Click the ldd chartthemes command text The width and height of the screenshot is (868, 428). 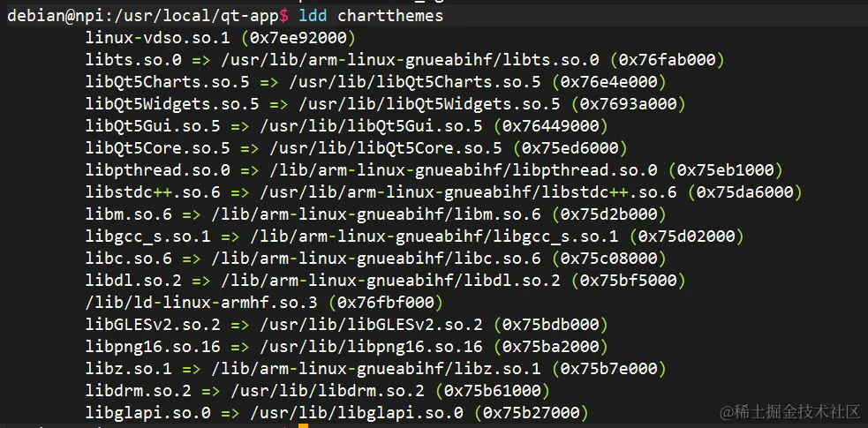pyautogui.click(x=371, y=16)
